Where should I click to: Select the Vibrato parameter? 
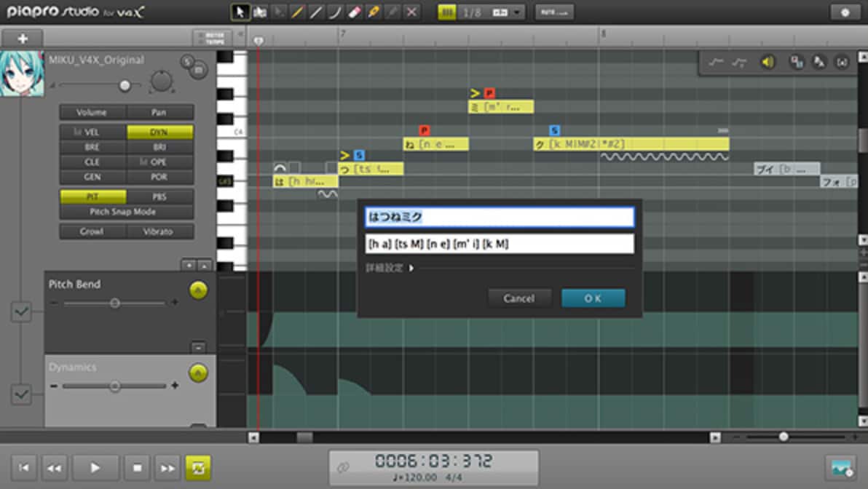click(x=159, y=232)
